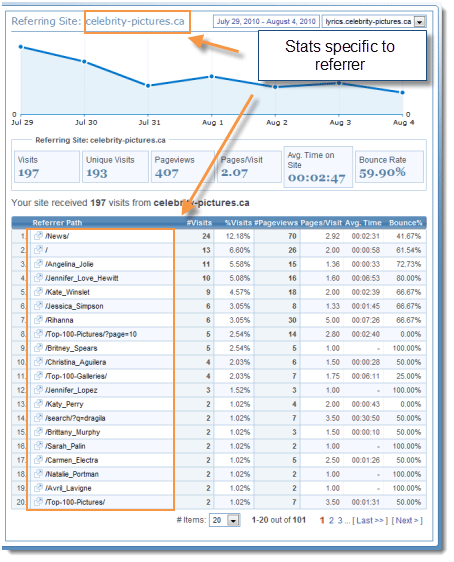Click the /News/ referrer path text

(x=57, y=236)
